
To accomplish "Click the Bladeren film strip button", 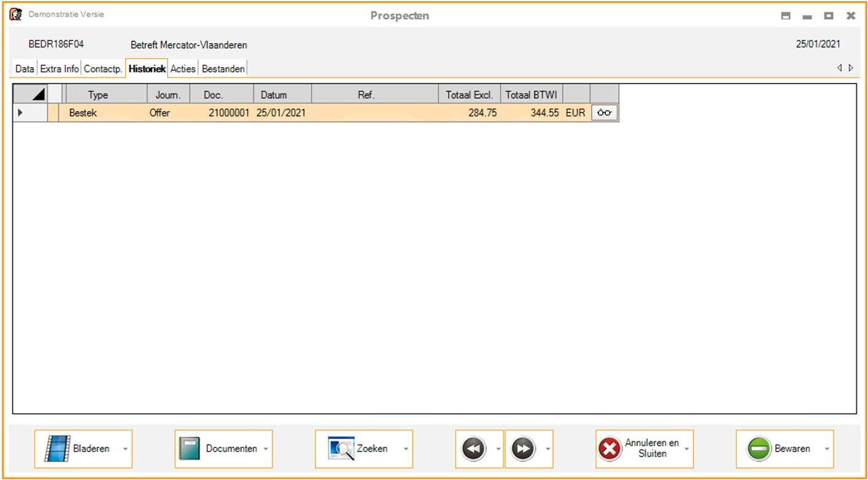I will pyautogui.click(x=78, y=449).
